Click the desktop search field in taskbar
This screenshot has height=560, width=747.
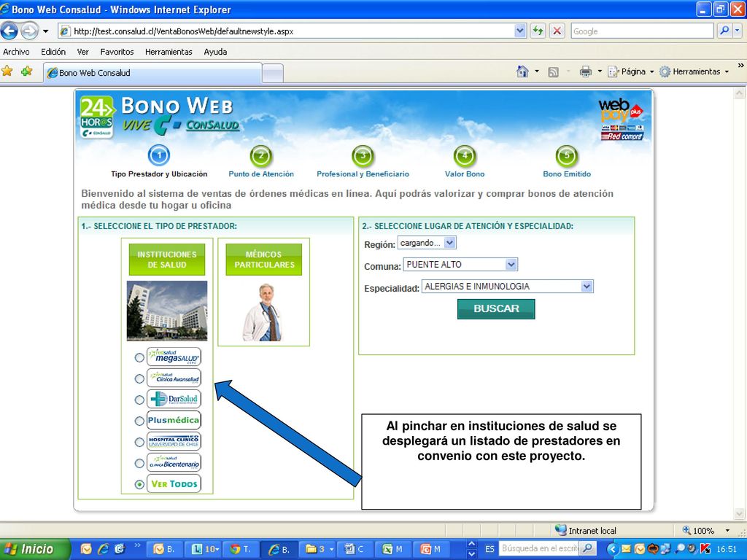pyautogui.click(x=541, y=548)
